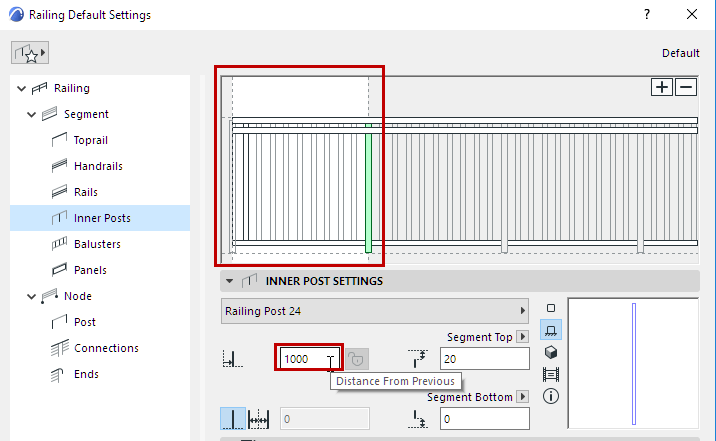Switch preview to plan view icon
This screenshot has width=716, height=441.
pyautogui.click(x=551, y=308)
